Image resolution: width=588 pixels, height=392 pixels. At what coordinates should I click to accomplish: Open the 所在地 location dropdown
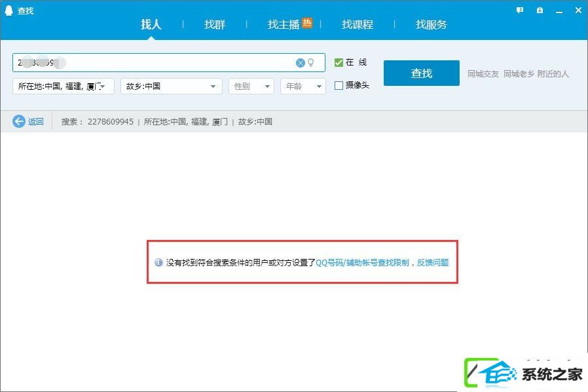64,87
